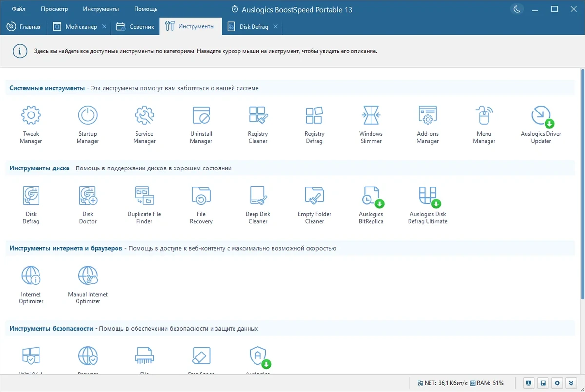Open Uninstall Manager tool
Viewport: 585px width, 392px height.
tap(201, 124)
